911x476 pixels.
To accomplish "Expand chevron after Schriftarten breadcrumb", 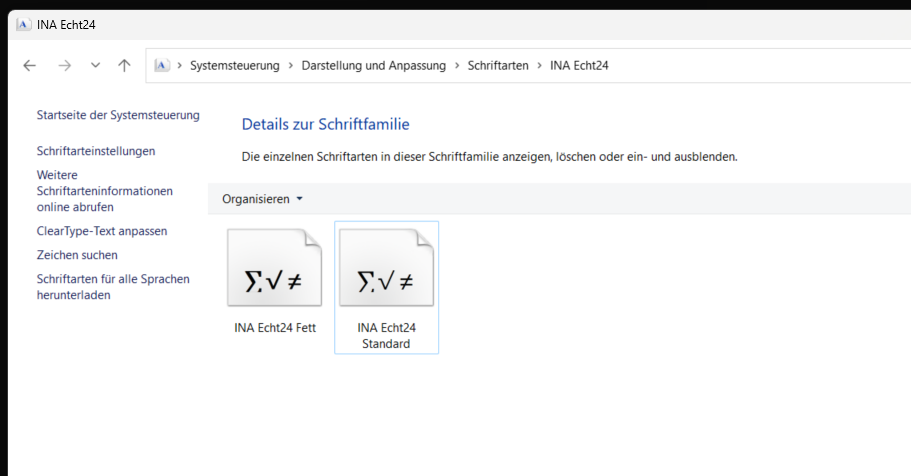I will pyautogui.click(x=539, y=66).
